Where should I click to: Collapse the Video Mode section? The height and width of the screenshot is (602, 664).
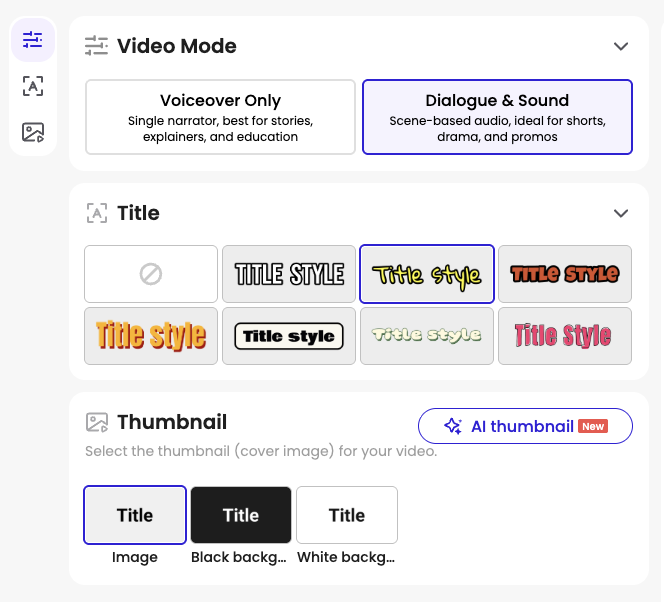621,46
